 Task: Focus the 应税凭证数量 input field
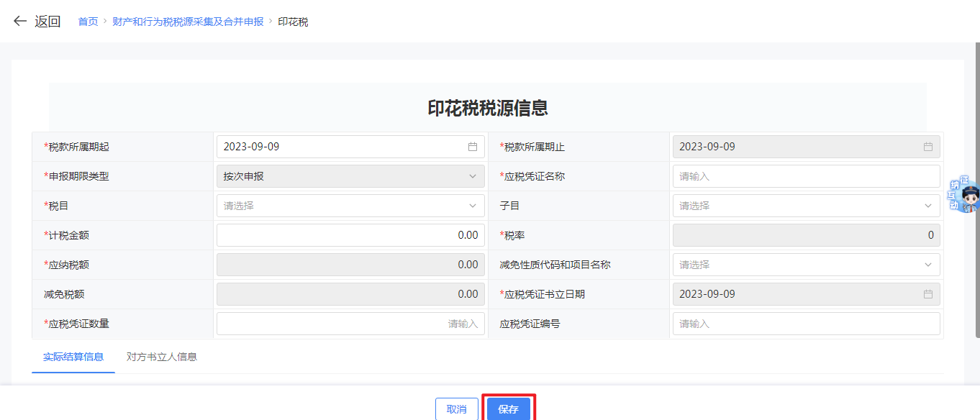click(350, 324)
